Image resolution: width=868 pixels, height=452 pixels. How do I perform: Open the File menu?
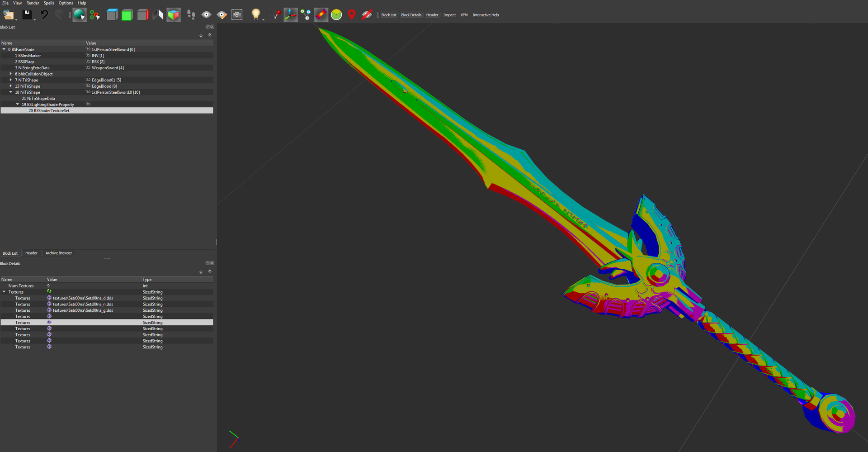[5, 3]
